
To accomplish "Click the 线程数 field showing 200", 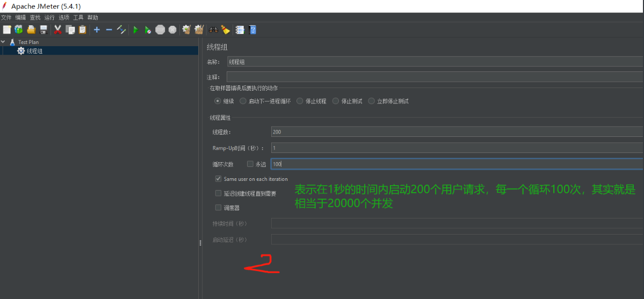I will pos(457,132).
